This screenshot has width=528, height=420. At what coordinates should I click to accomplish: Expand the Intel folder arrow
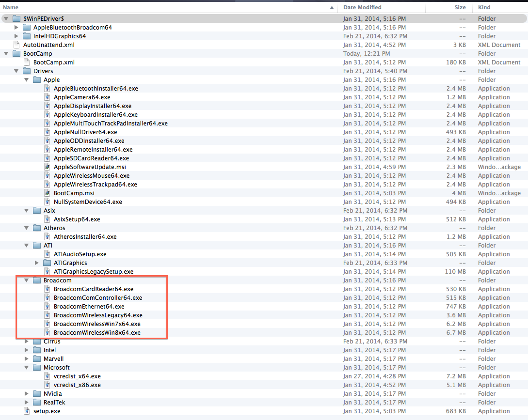click(27, 350)
